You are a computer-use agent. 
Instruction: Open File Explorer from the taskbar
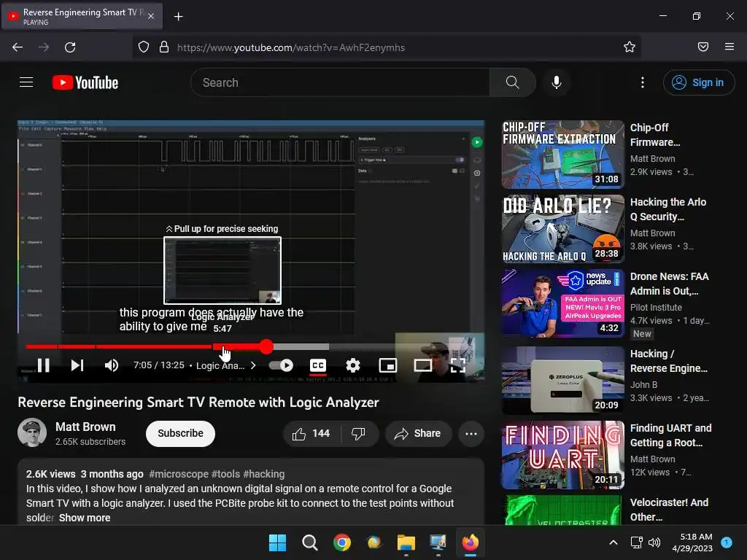pos(406,542)
